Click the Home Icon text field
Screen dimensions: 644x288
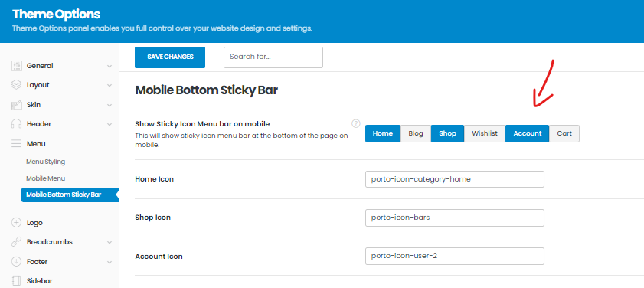coord(455,179)
